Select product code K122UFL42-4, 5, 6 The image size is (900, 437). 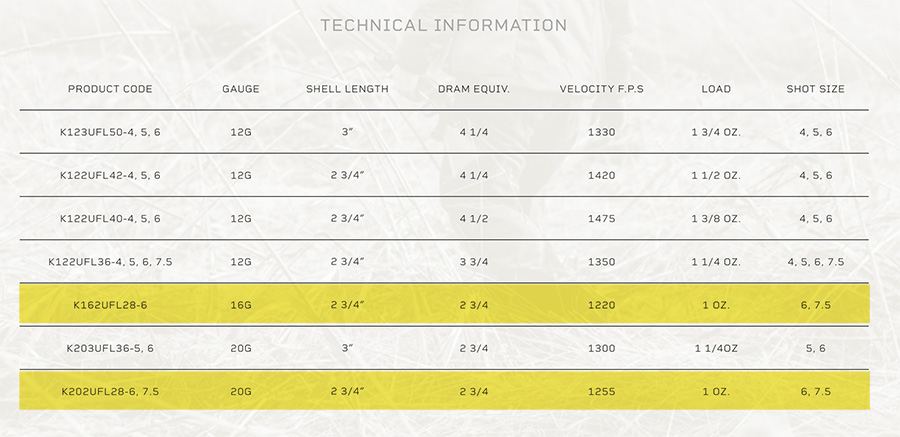[110, 175]
